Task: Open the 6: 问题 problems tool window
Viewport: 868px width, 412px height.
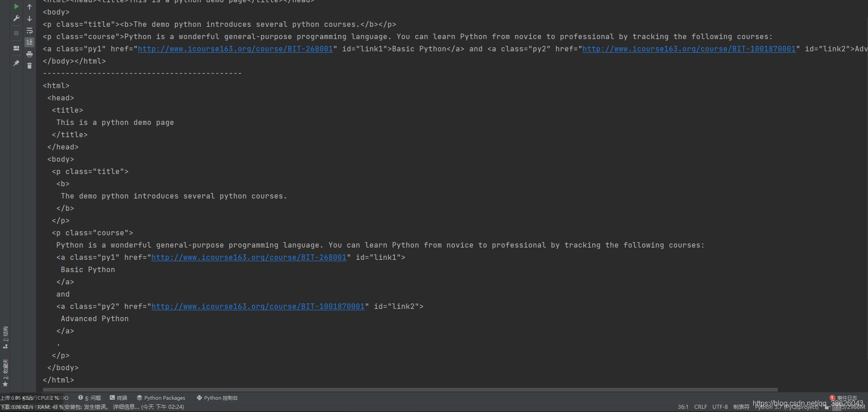Action: coord(89,398)
